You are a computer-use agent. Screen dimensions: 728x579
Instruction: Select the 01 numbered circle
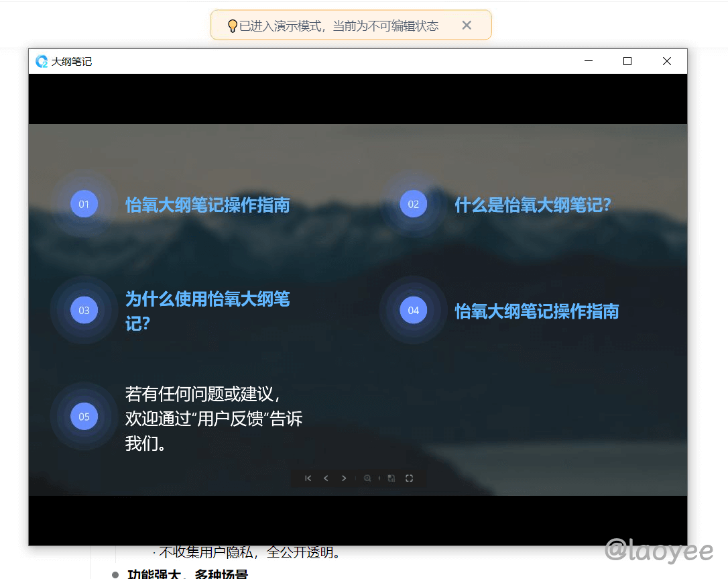[84, 204]
